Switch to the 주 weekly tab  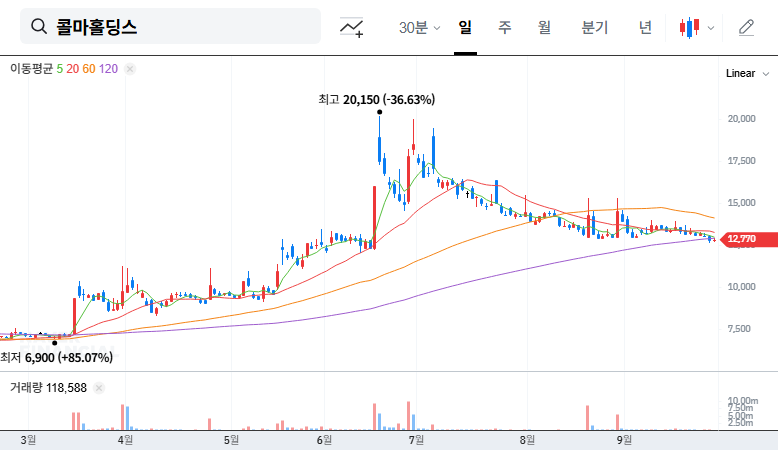505,27
